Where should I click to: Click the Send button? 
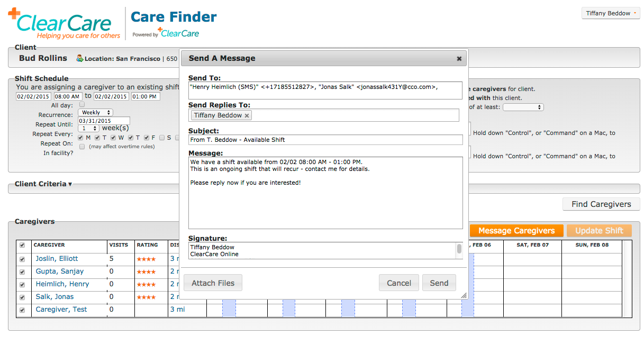pyautogui.click(x=439, y=283)
